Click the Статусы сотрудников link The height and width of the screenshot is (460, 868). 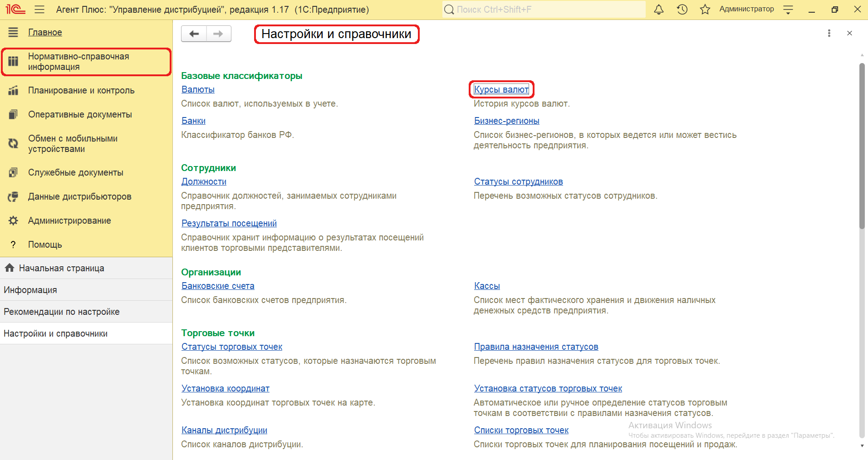(x=518, y=181)
